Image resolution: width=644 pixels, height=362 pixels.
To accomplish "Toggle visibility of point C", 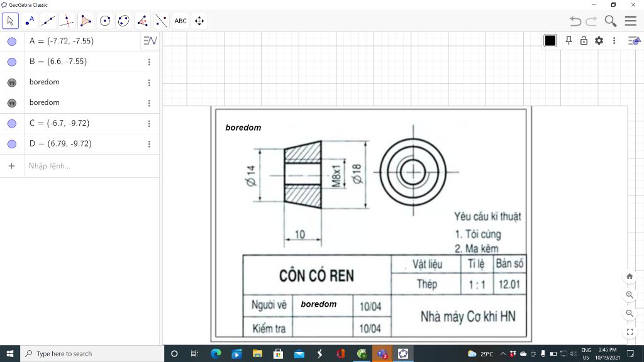I will [12, 124].
